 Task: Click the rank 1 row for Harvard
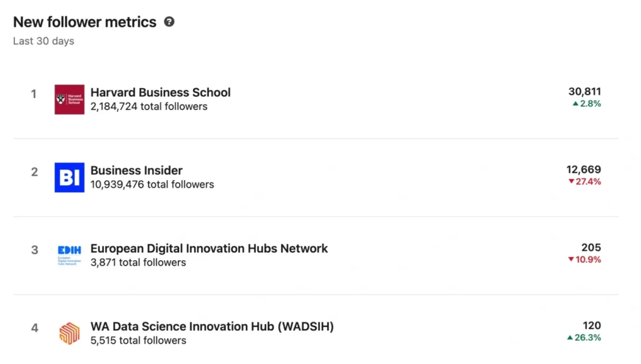tap(34, 94)
